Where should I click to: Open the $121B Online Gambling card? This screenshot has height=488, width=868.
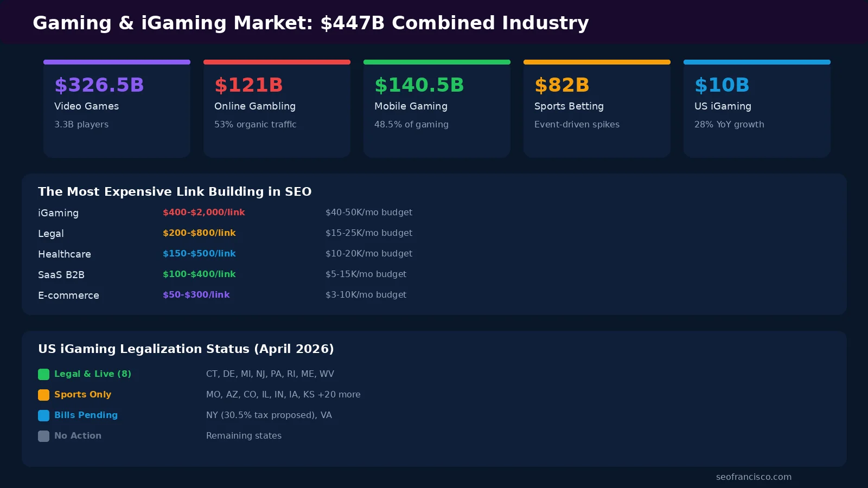pyautogui.click(x=277, y=107)
